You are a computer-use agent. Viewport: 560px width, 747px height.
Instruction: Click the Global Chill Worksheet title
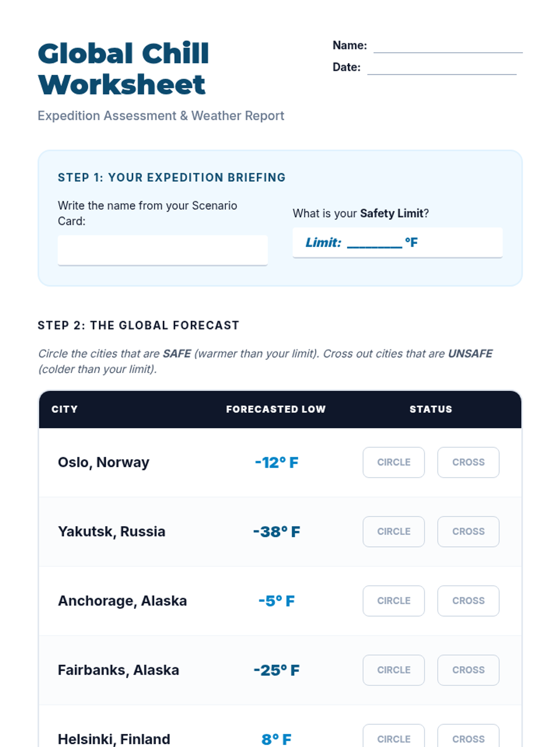pos(123,69)
